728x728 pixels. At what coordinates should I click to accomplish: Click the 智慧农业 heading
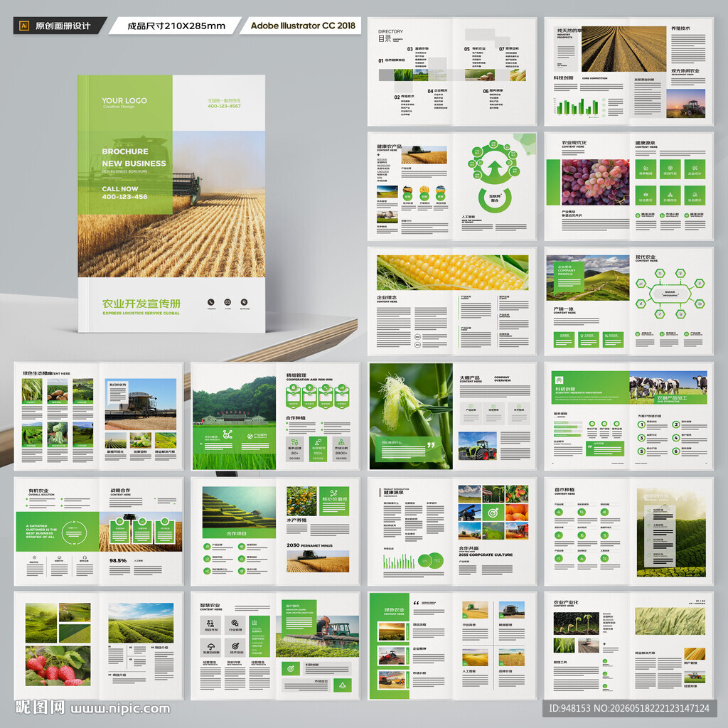click(x=210, y=606)
